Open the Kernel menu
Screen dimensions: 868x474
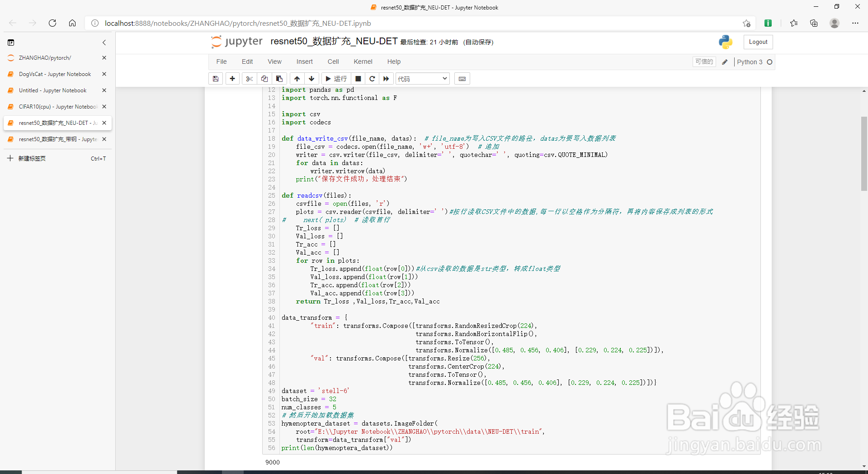[x=363, y=62]
